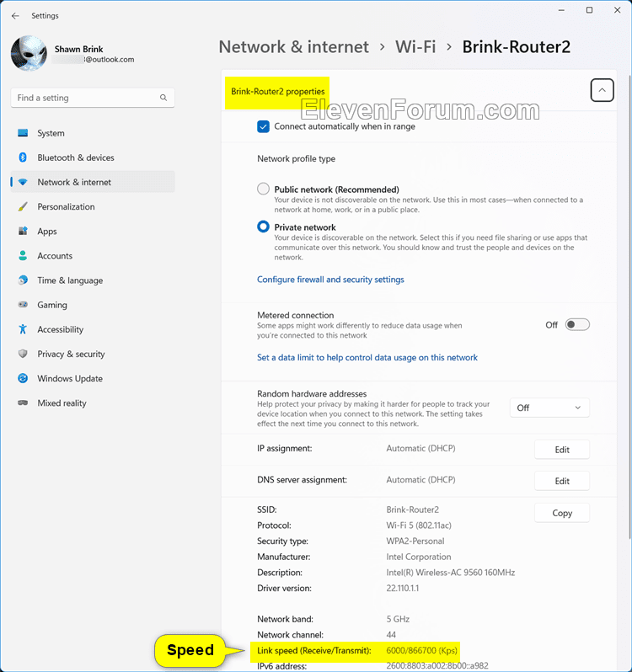Click the Network & internet Wi-Fi icon
Viewport: 632px width, 672px height.
click(23, 182)
